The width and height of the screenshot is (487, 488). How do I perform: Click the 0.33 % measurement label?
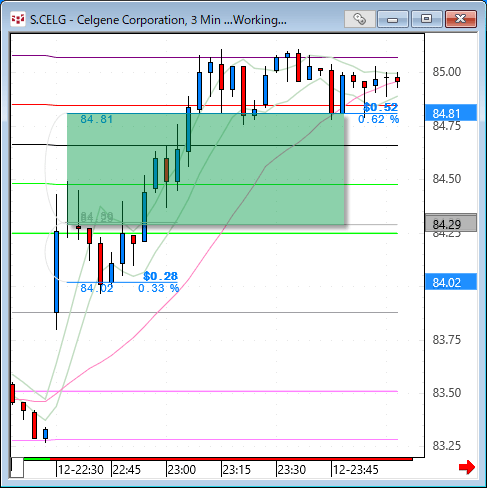(158, 288)
